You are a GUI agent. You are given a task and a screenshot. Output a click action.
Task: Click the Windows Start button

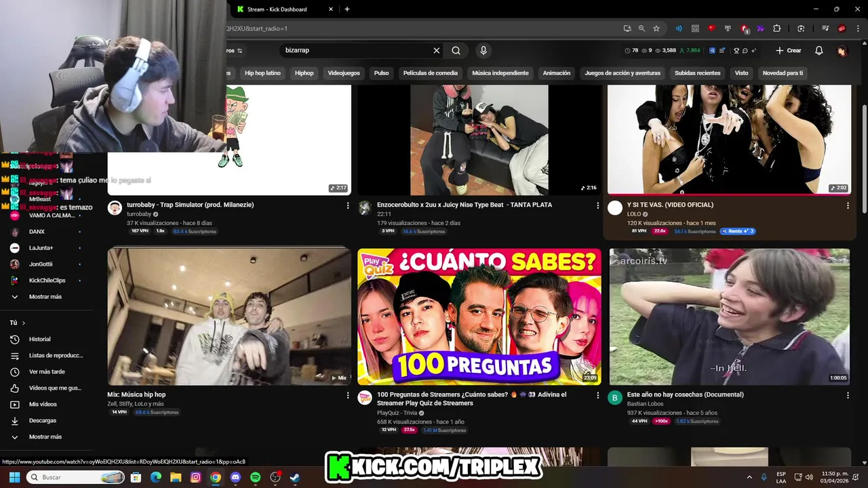pyautogui.click(x=14, y=477)
